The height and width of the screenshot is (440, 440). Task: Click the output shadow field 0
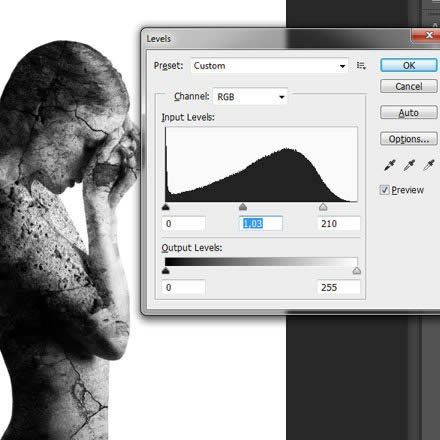click(184, 287)
